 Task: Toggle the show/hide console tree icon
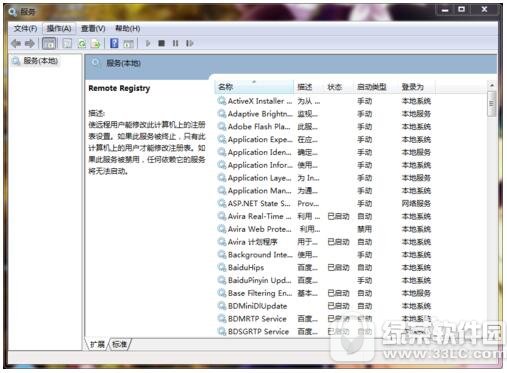pyautogui.click(x=49, y=43)
